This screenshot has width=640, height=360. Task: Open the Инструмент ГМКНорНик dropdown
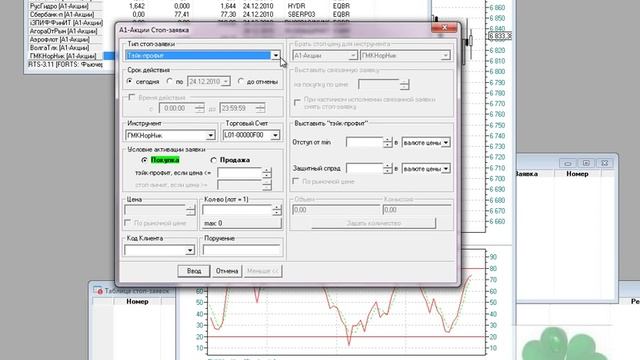pos(211,135)
